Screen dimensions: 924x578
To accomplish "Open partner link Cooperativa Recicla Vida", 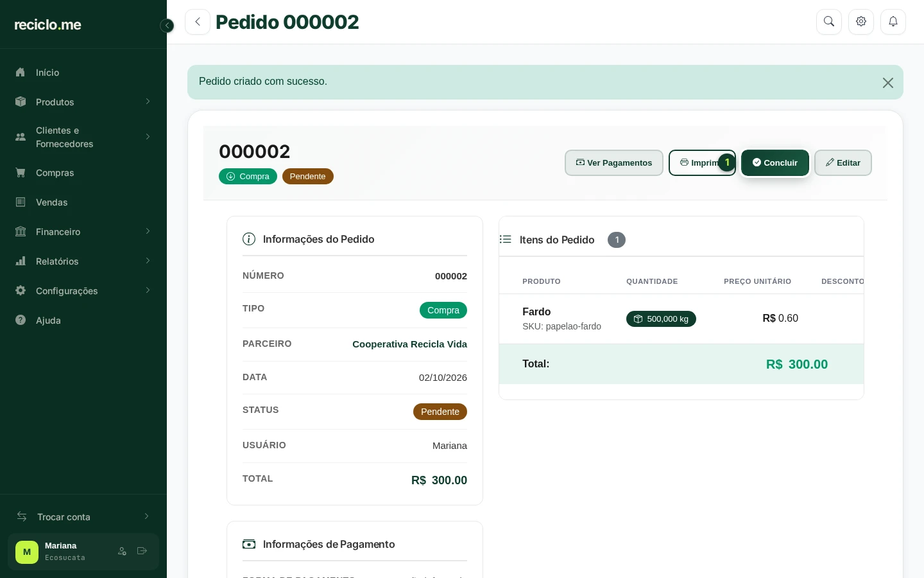I will (x=409, y=344).
